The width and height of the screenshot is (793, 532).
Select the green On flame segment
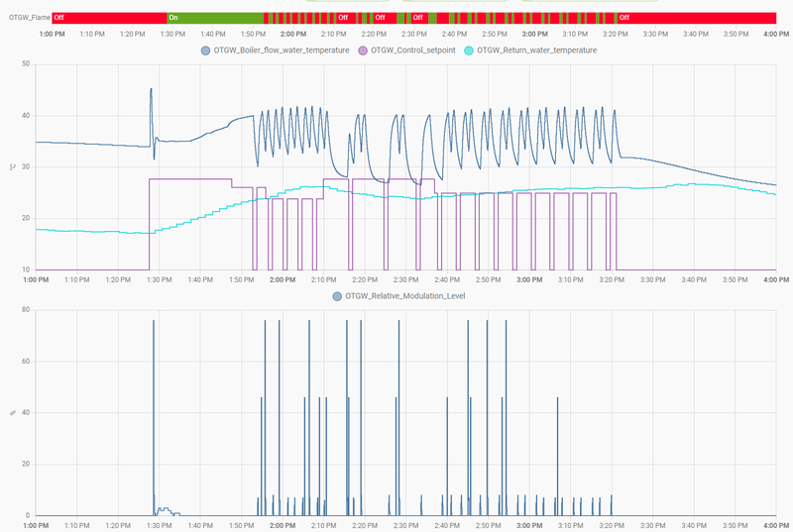tap(215, 18)
